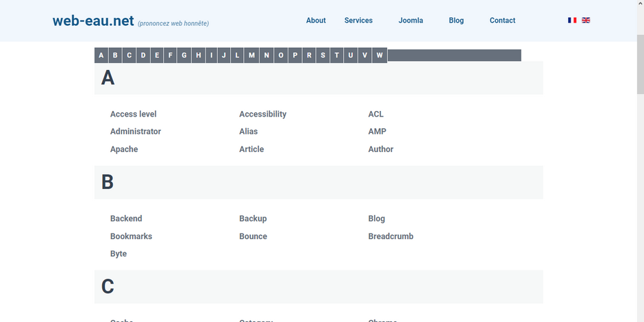Open the Backup glossary term
Viewport: 644px width, 322px height.
tap(253, 219)
